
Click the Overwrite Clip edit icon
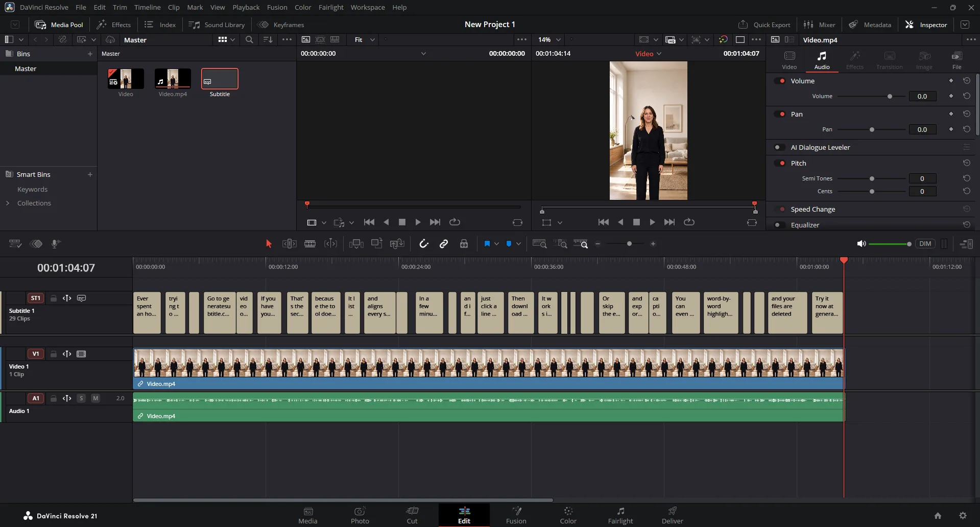(x=377, y=244)
